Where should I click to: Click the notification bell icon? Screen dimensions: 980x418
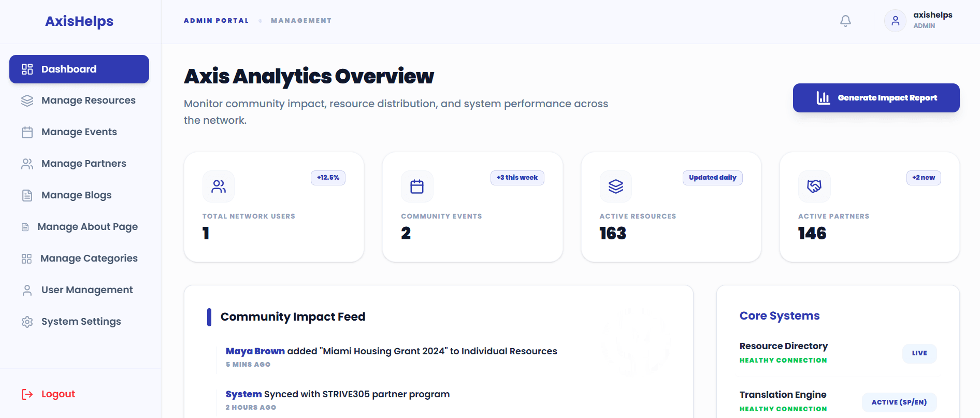coord(845,21)
